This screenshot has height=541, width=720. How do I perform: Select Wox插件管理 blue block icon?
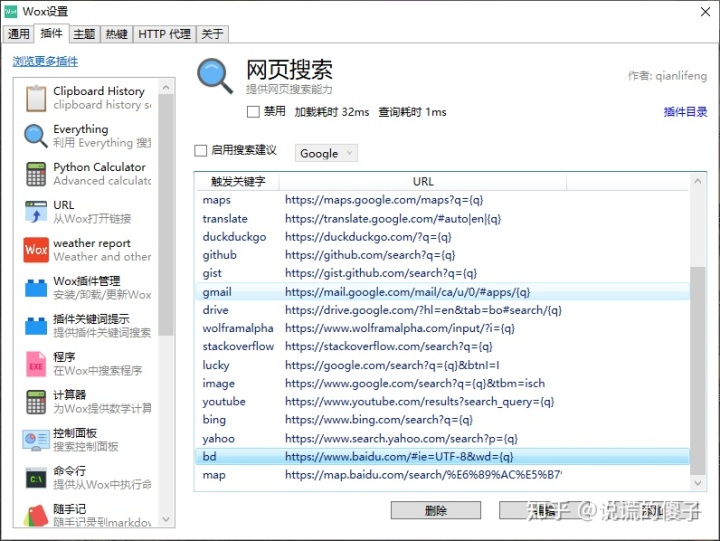tap(36, 287)
